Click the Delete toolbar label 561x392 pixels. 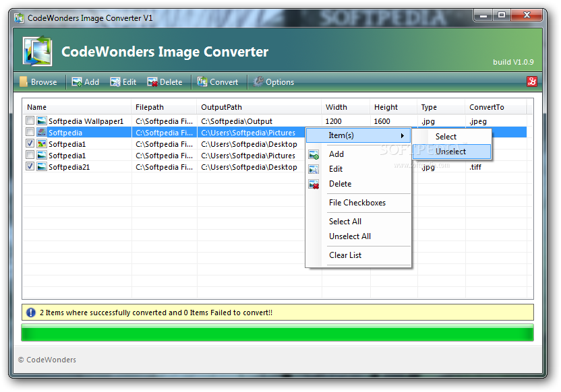(171, 82)
